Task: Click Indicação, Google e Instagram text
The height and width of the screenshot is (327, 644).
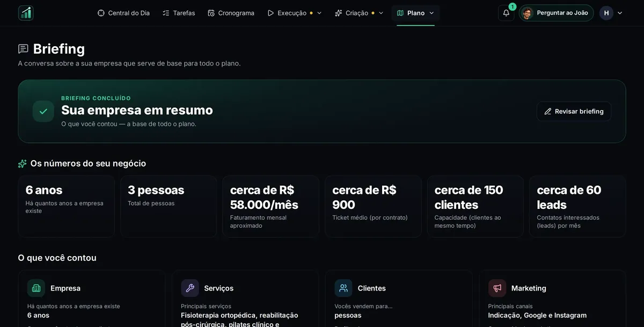Action: click(537, 315)
